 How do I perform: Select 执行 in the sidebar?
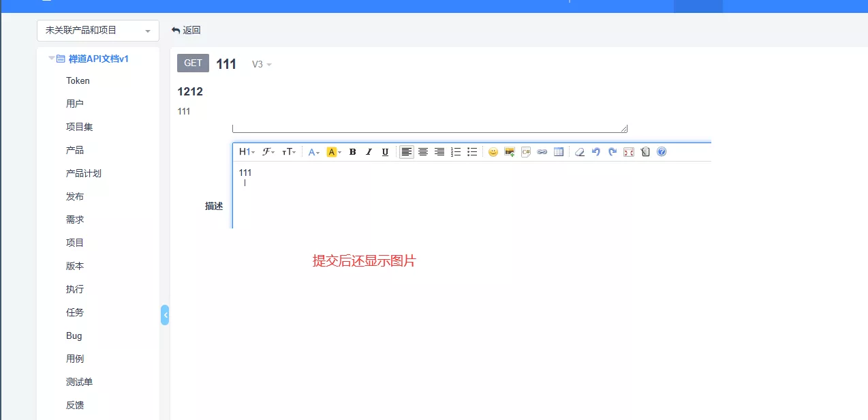[x=75, y=289]
